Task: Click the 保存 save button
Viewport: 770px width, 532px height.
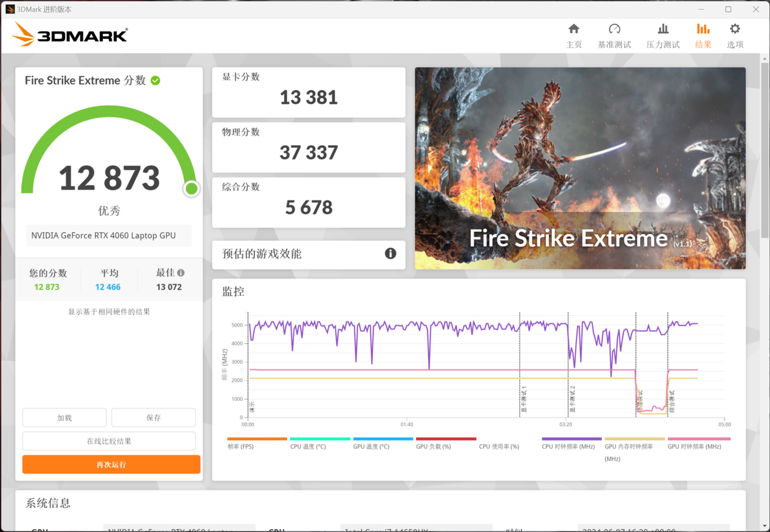Action: point(154,418)
